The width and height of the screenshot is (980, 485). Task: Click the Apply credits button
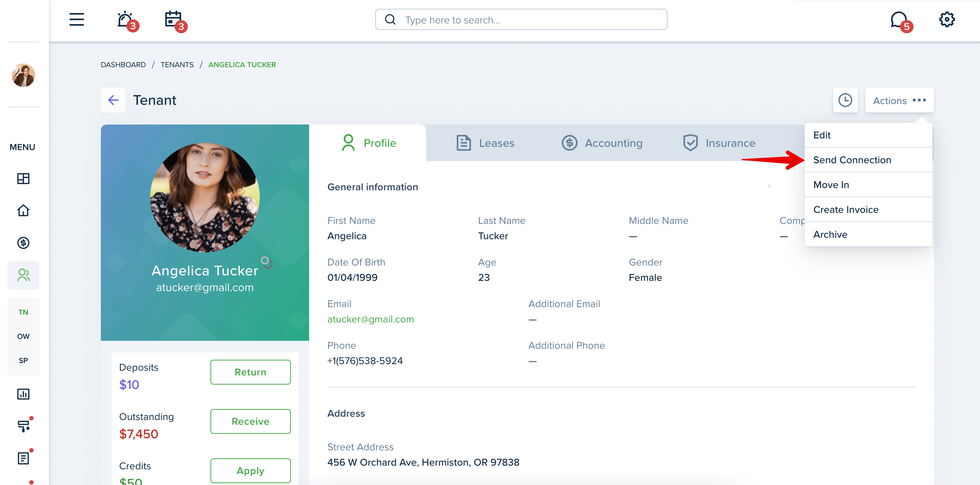(x=250, y=470)
